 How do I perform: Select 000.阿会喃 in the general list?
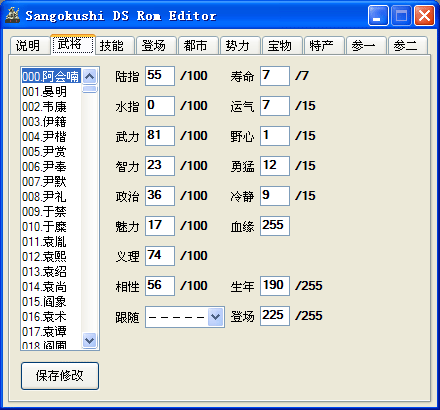pos(51,76)
